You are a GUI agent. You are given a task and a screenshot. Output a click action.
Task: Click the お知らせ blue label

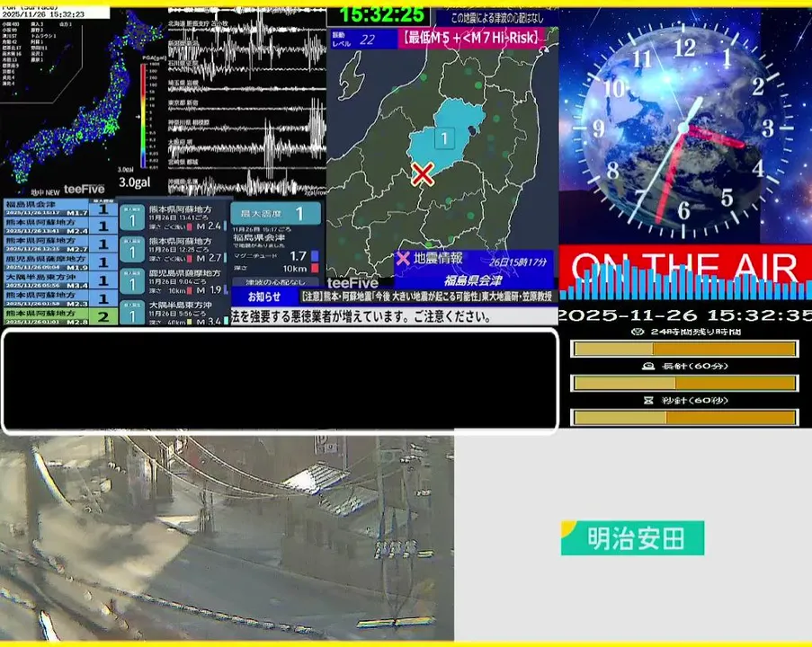point(264,297)
